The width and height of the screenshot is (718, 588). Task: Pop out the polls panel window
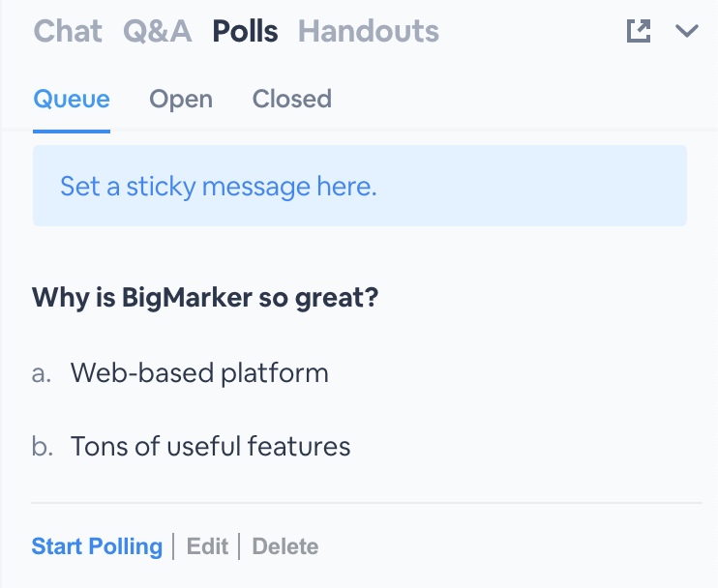tap(639, 31)
